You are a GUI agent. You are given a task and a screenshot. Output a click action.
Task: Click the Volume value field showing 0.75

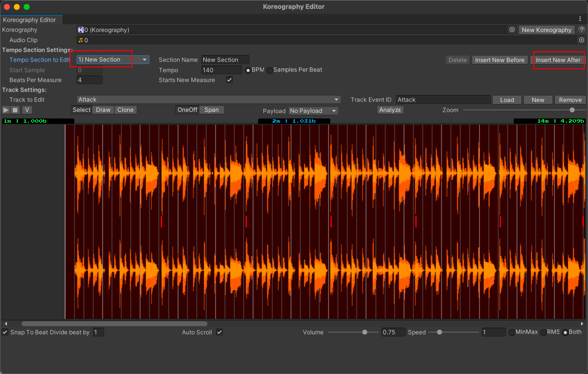click(393, 332)
